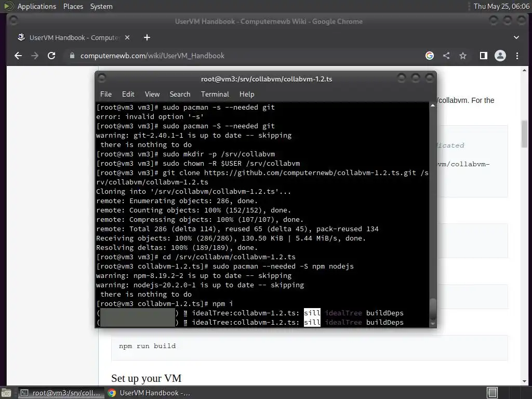Image resolution: width=532 pixels, height=399 pixels.
Task: Open the Places menu
Action: coord(73,6)
